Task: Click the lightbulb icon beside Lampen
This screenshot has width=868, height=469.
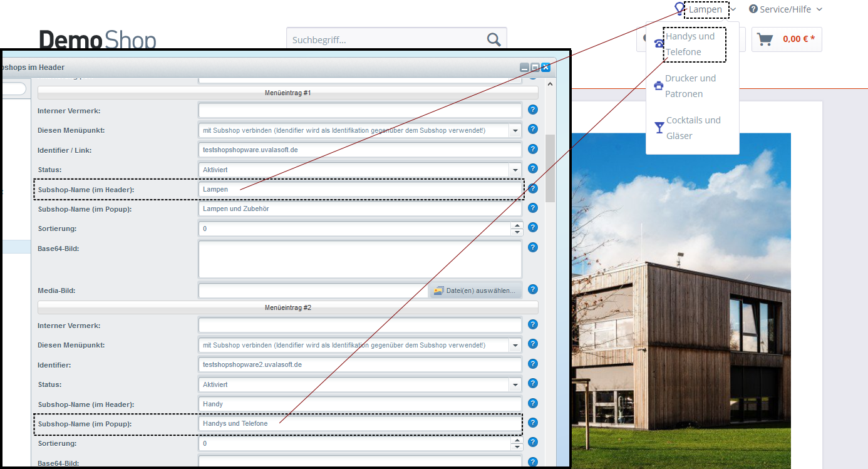Action: pos(679,9)
